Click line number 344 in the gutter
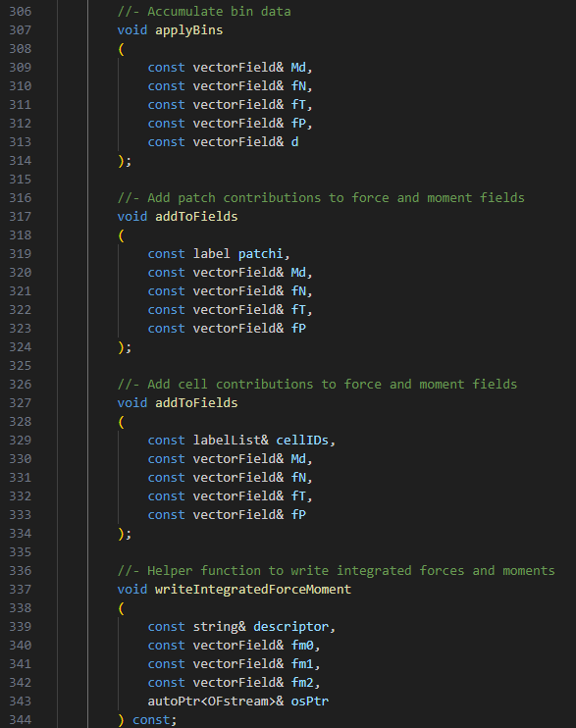Screen dimensions: 576x728 coord(21,719)
